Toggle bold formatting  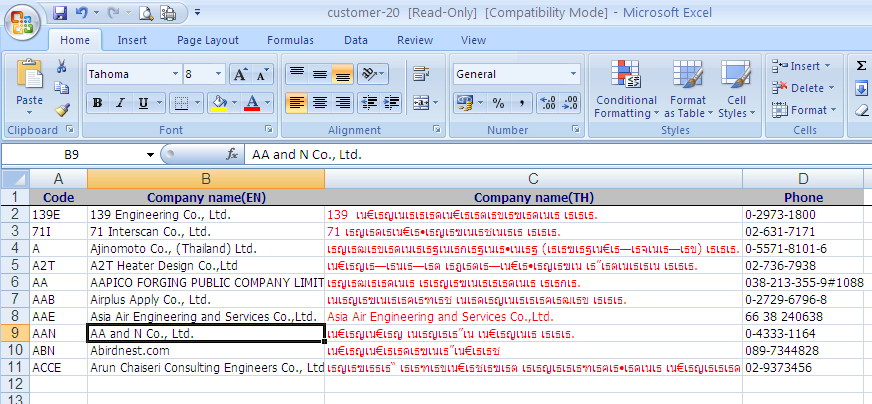point(97,103)
